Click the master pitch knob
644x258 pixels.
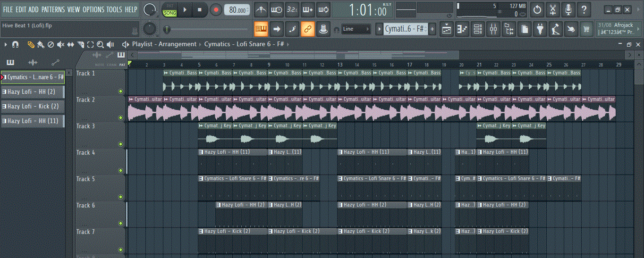click(150, 29)
